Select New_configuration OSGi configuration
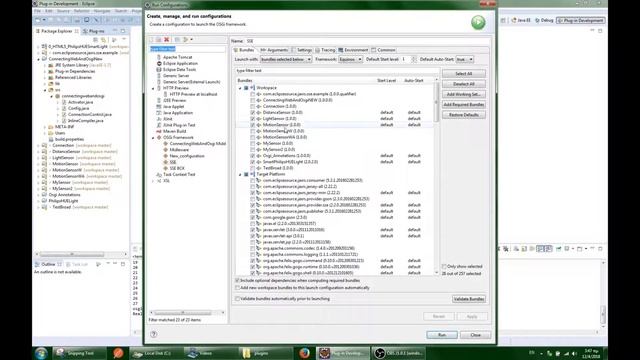The height and width of the screenshot is (360, 640). [187, 156]
